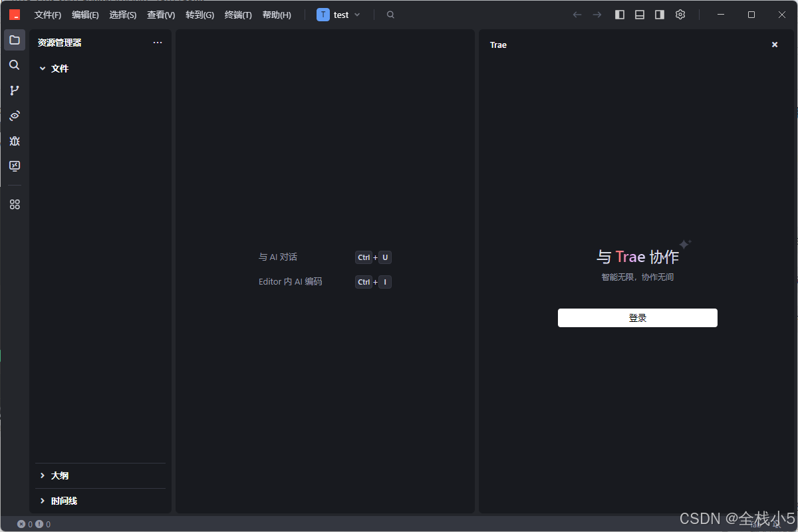
Task: Open the 文件(F) menu
Action: click(x=48, y=15)
